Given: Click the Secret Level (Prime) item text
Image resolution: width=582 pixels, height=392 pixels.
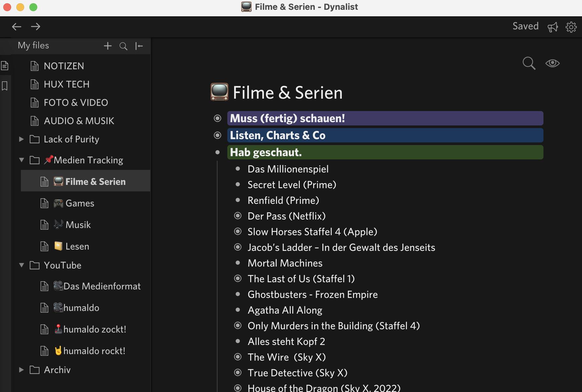Looking at the screenshot, I should [x=292, y=185].
